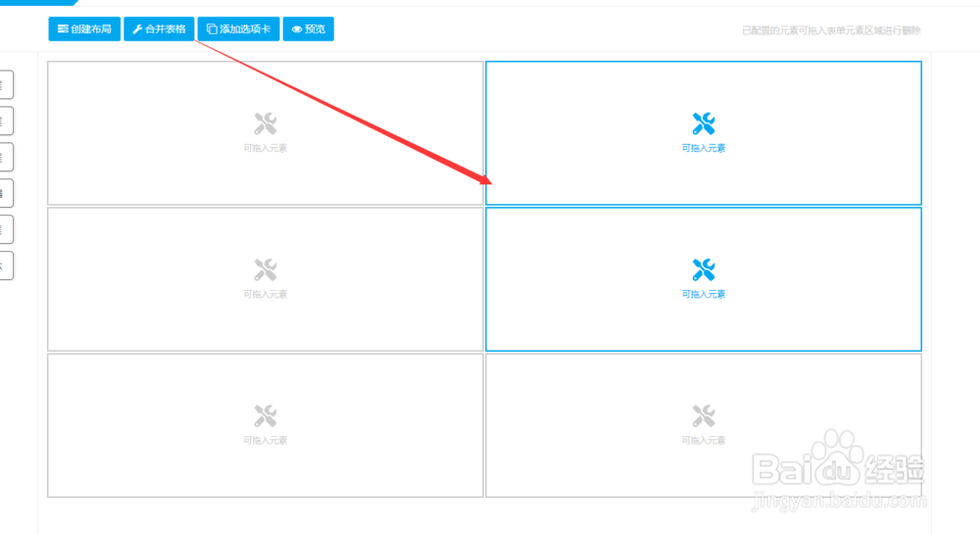The width and height of the screenshot is (980, 534).
Task: Click the gray tools icon in the bottom-right cell
Action: click(x=703, y=416)
